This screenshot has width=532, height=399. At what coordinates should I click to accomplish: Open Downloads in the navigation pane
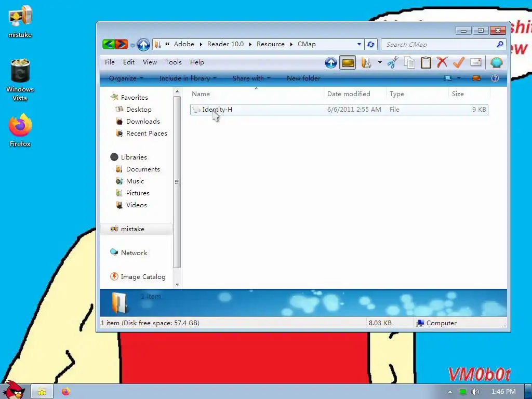[x=143, y=121]
